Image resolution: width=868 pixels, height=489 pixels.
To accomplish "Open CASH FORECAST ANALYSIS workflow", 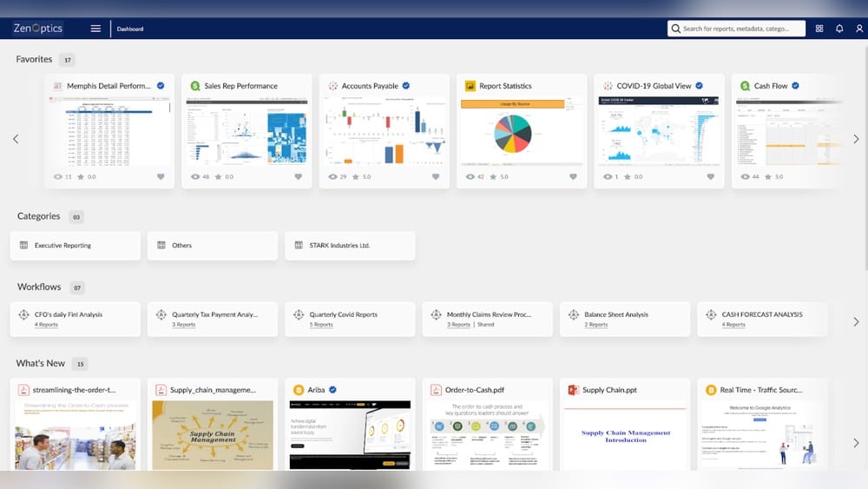I will [762, 319].
